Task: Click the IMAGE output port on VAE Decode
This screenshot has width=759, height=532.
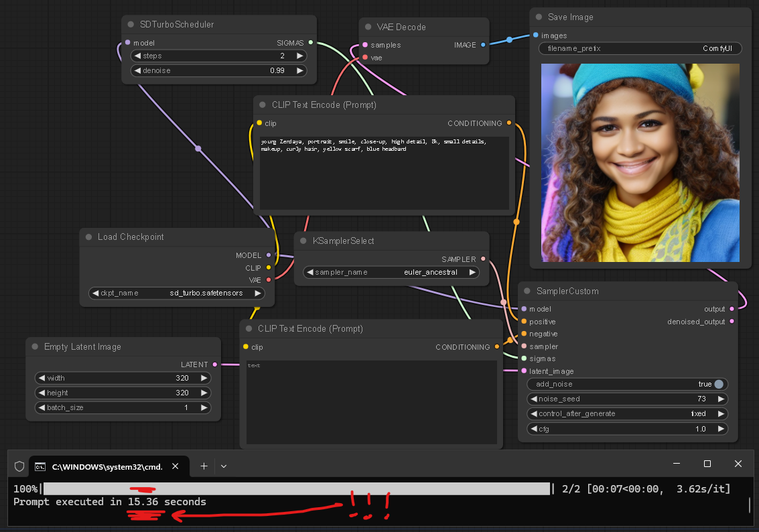Action: click(484, 45)
